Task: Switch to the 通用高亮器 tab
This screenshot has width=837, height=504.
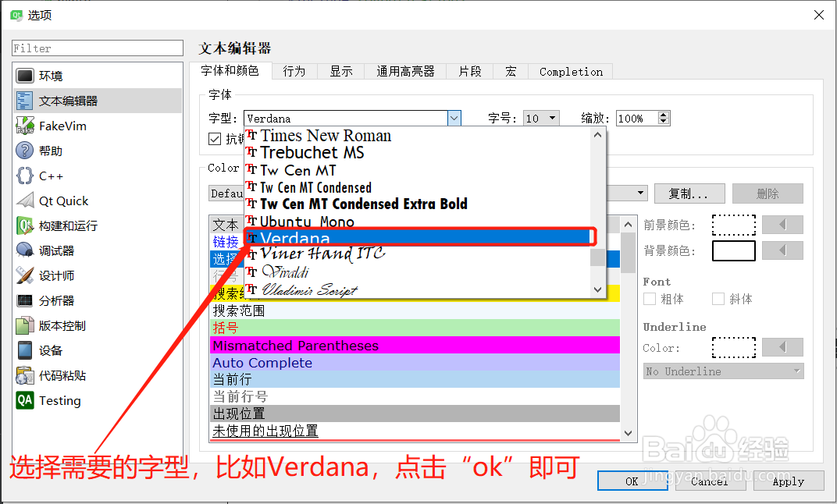Action: (405, 72)
